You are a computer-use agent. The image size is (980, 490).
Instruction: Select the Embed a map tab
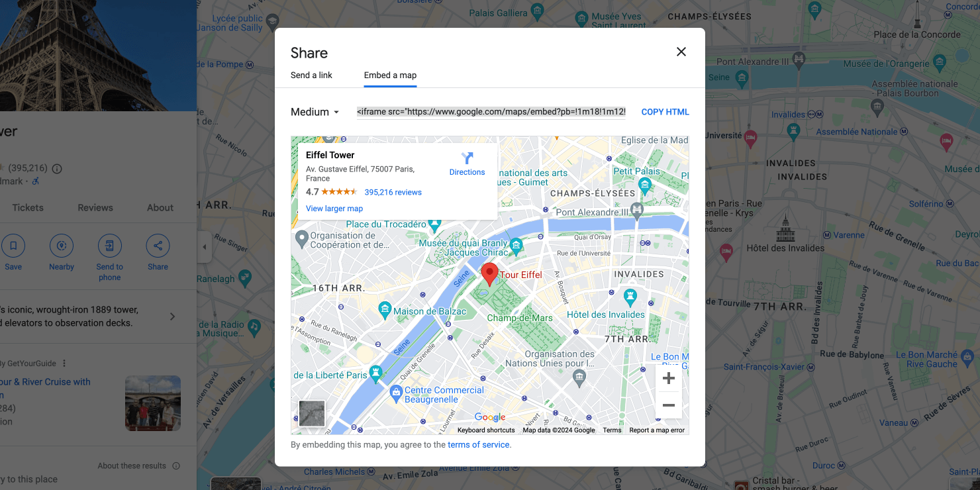390,75
